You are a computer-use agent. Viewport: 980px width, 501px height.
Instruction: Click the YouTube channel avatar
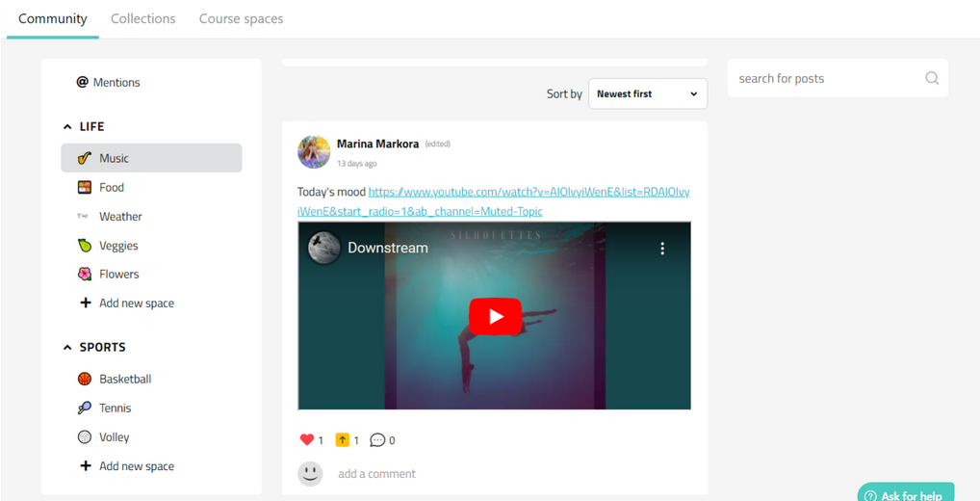(323, 248)
